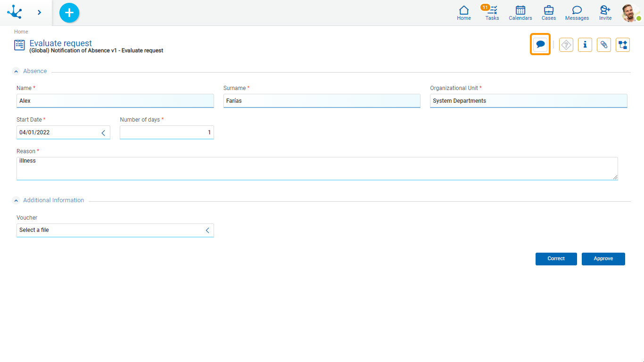The height and width of the screenshot is (362, 644).
Task: Open the user profile avatar
Action: [x=630, y=13]
